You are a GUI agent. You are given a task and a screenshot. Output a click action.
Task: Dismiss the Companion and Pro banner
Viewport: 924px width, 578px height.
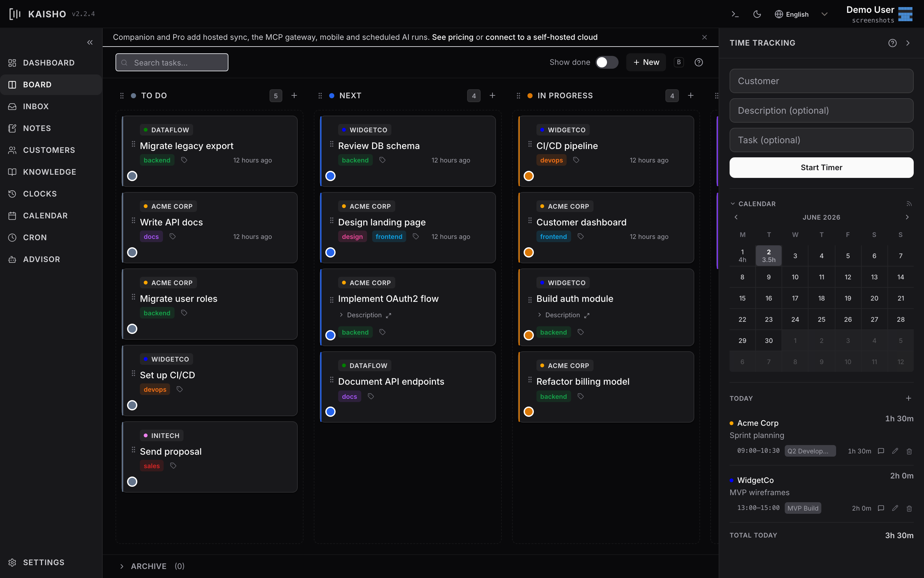click(x=705, y=37)
